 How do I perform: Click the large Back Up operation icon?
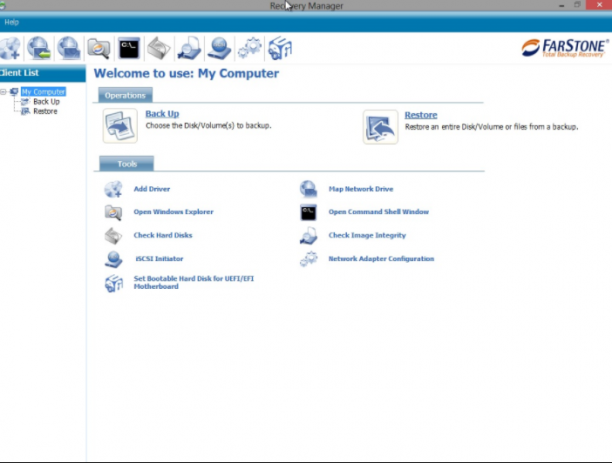[x=120, y=126]
